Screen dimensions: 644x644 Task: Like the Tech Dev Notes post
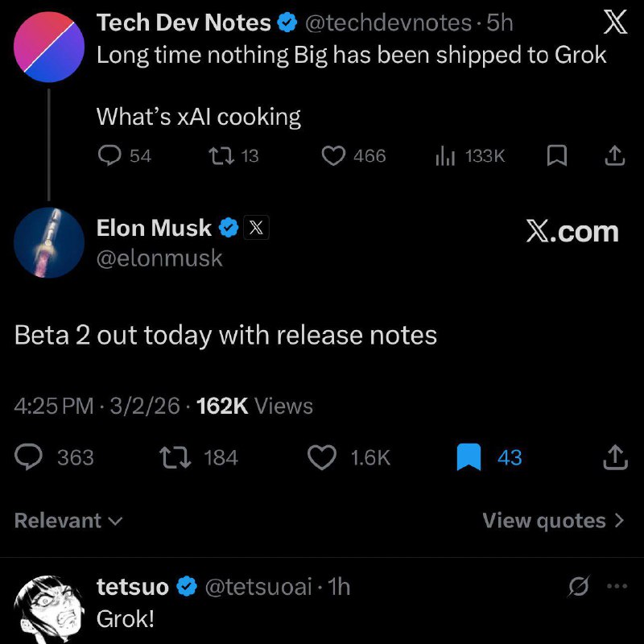[x=334, y=155]
